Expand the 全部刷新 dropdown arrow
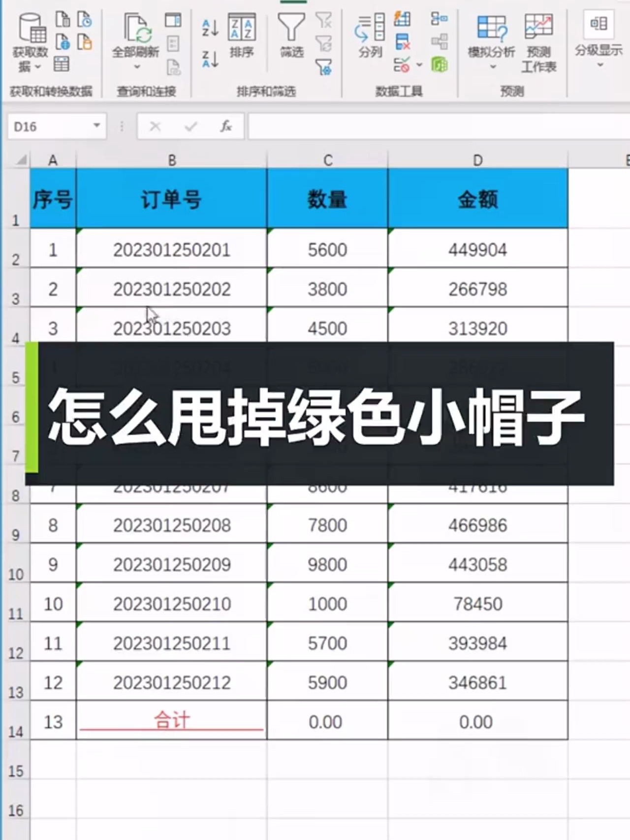Image resolution: width=630 pixels, height=840 pixels. tap(137, 66)
